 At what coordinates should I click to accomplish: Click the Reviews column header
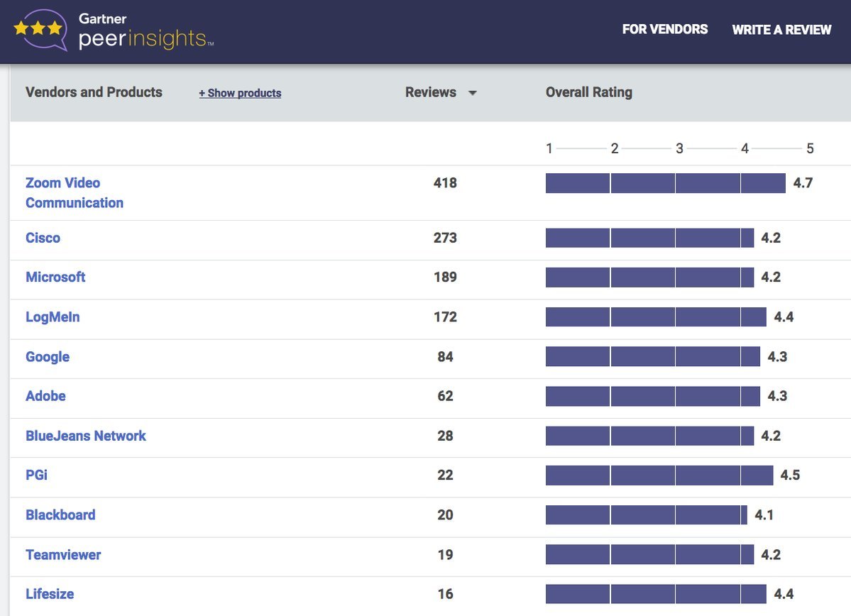(430, 92)
